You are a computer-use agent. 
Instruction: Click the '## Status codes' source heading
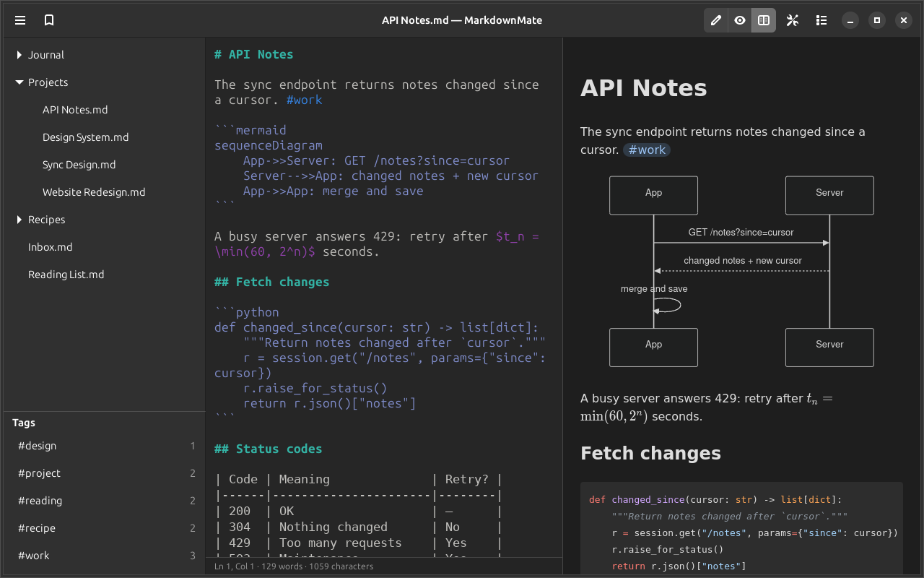(x=269, y=449)
